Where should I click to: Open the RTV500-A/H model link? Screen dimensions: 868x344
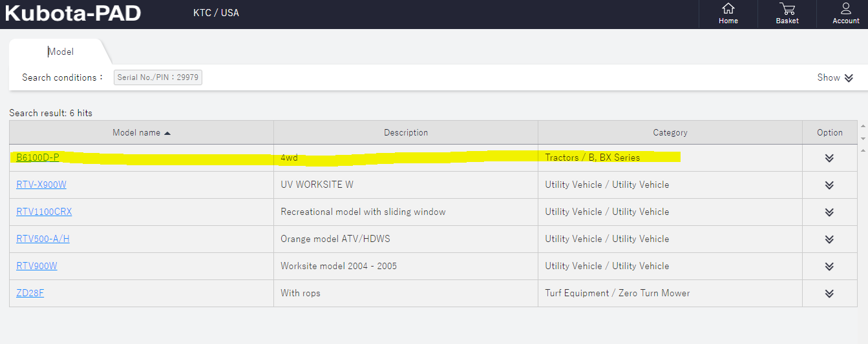43,239
